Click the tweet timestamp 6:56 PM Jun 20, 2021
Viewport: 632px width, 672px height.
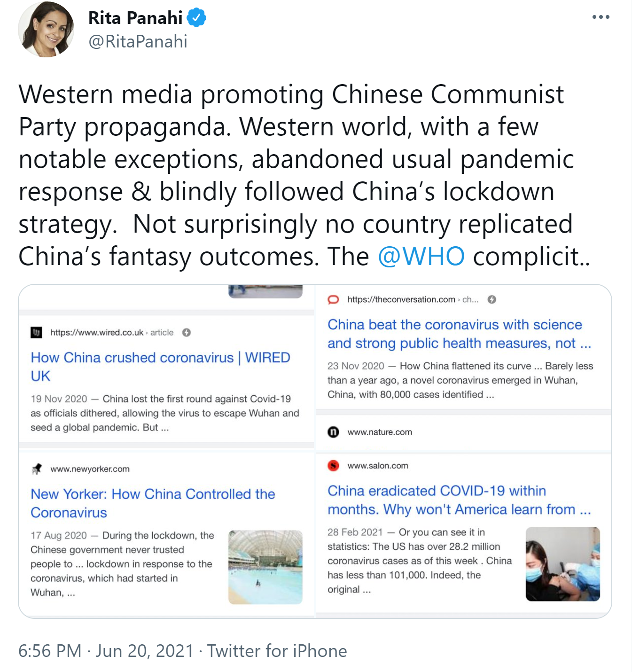106,651
